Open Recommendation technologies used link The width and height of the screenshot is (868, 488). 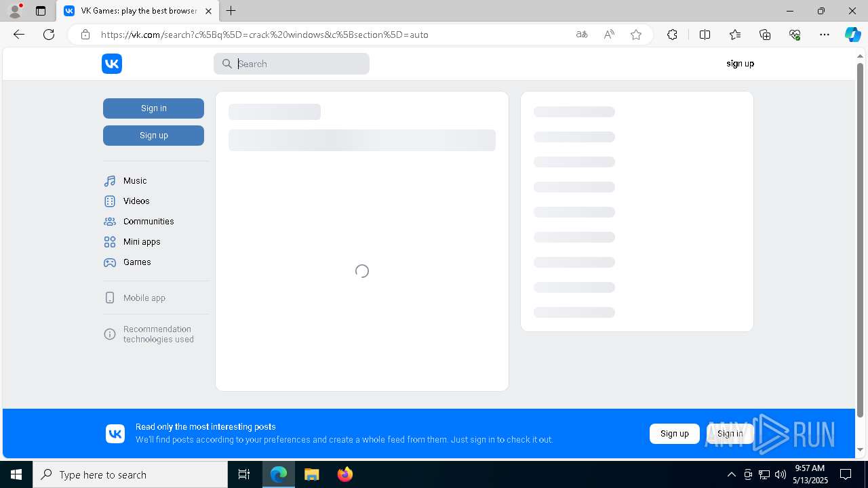(159, 334)
